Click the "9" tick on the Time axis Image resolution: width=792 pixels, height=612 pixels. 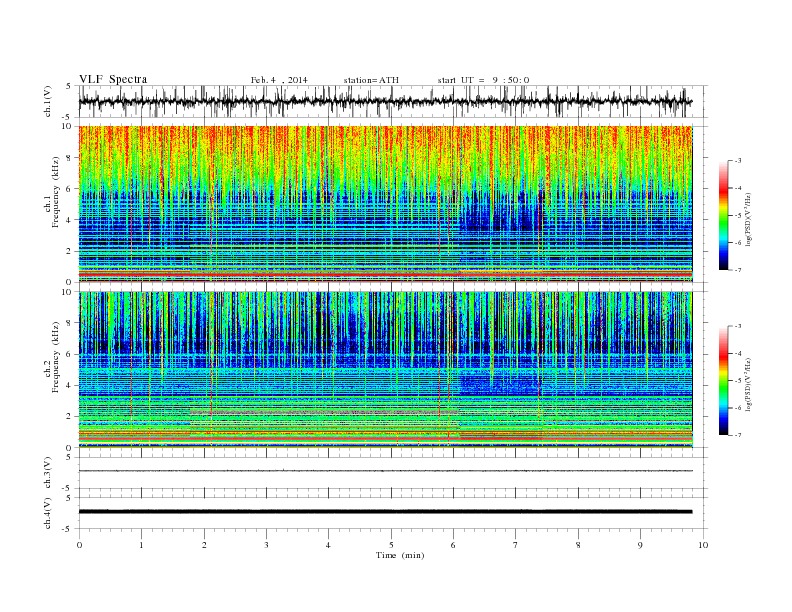coord(640,545)
